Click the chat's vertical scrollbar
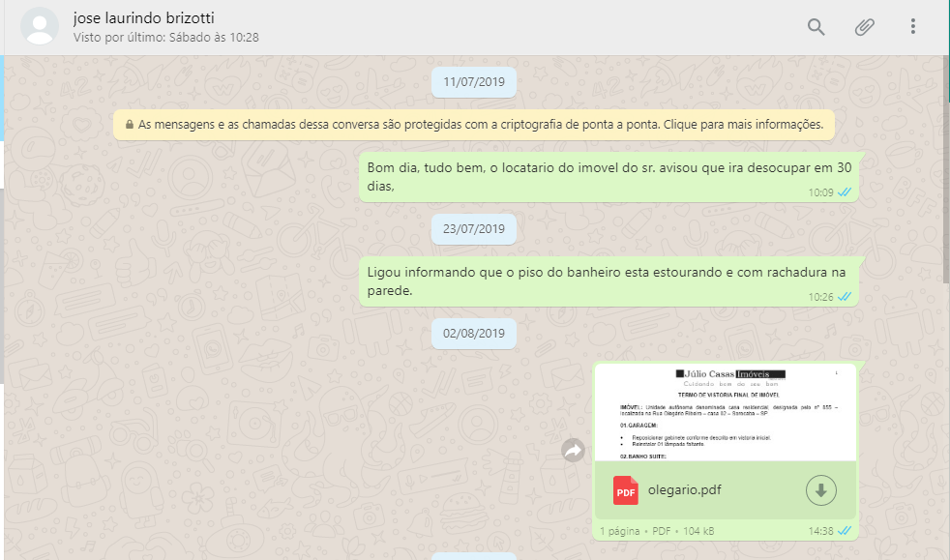Viewport: 950px width, 560px height. point(946,174)
